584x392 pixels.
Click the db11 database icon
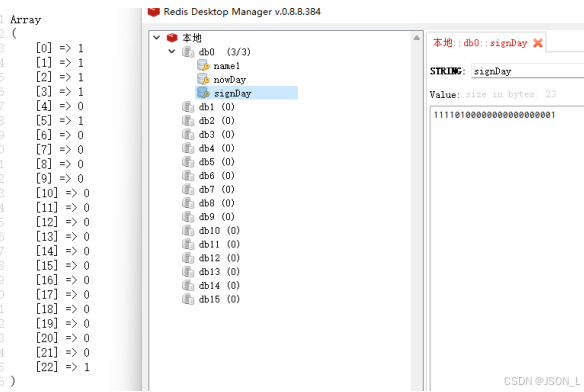click(x=188, y=244)
